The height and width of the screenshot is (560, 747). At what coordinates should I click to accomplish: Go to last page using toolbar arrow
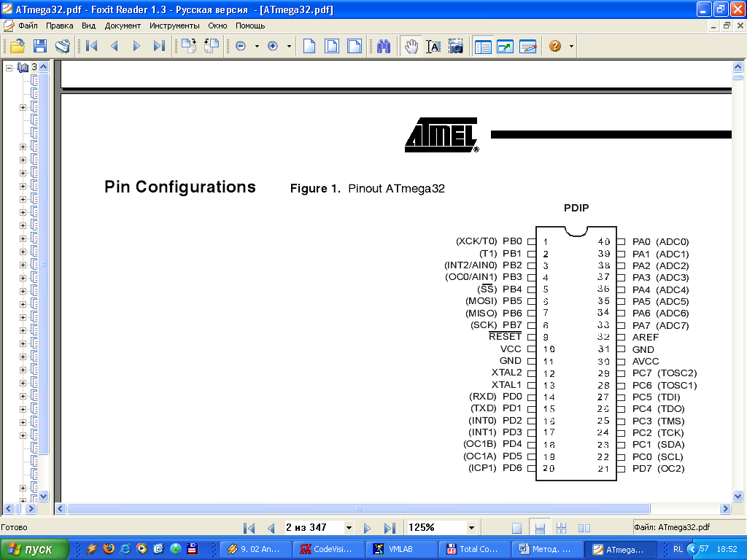[159, 46]
